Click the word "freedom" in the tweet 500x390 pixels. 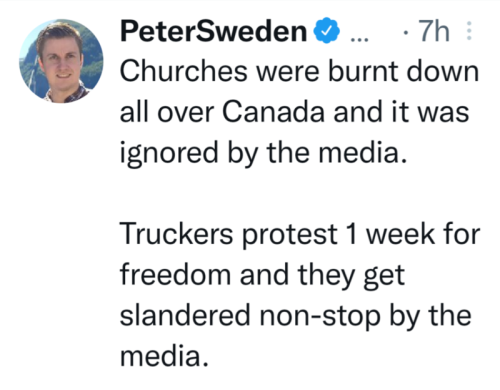click(175, 275)
